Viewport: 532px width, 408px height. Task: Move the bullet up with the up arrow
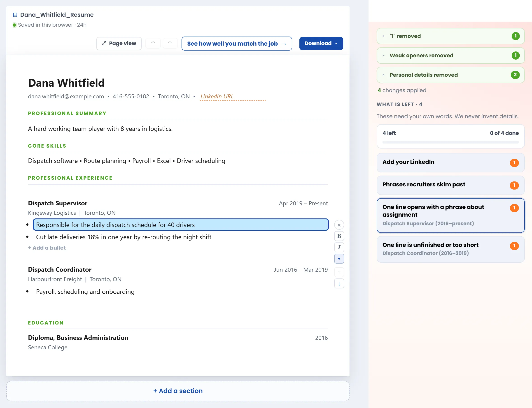pos(339,272)
